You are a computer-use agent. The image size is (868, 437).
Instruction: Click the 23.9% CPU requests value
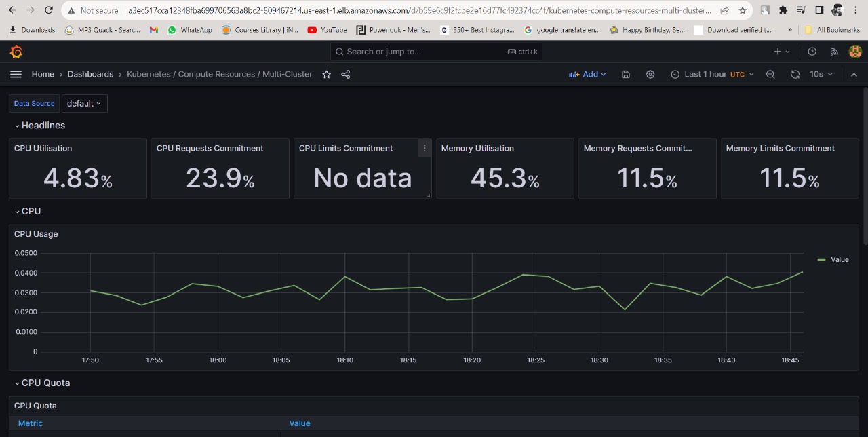220,178
